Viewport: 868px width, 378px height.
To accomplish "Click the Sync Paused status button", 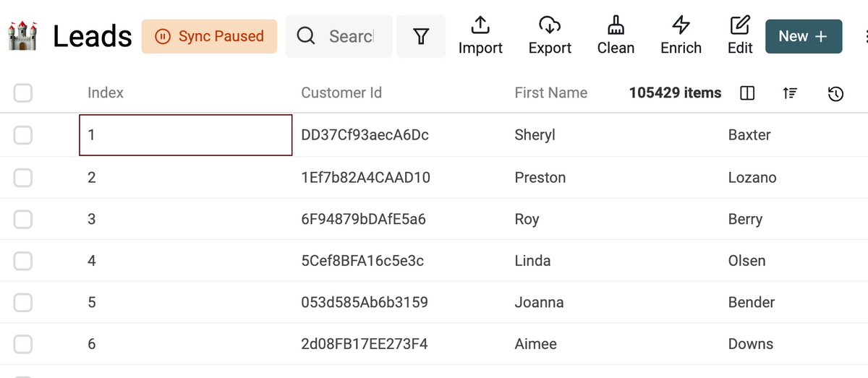I will click(x=209, y=36).
